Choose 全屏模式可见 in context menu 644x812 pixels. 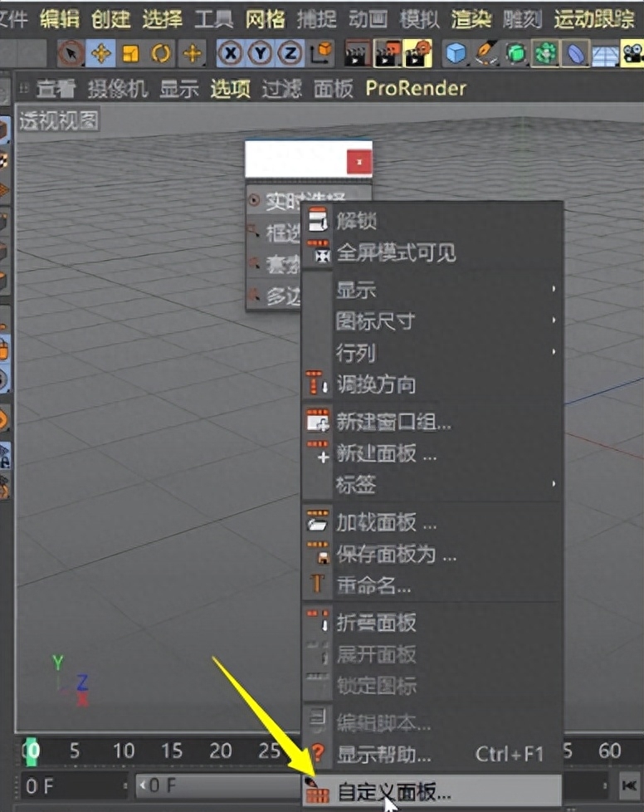432,252
